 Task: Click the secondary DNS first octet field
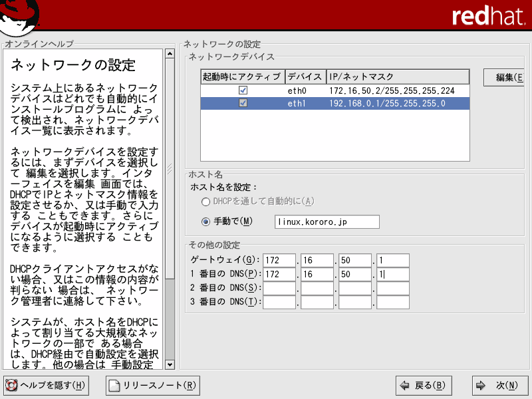click(x=279, y=288)
